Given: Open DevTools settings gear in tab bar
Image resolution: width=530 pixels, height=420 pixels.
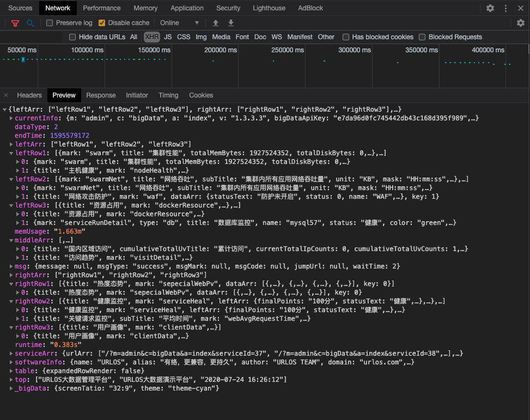Looking at the screenshot, I should pyautogui.click(x=490, y=8).
